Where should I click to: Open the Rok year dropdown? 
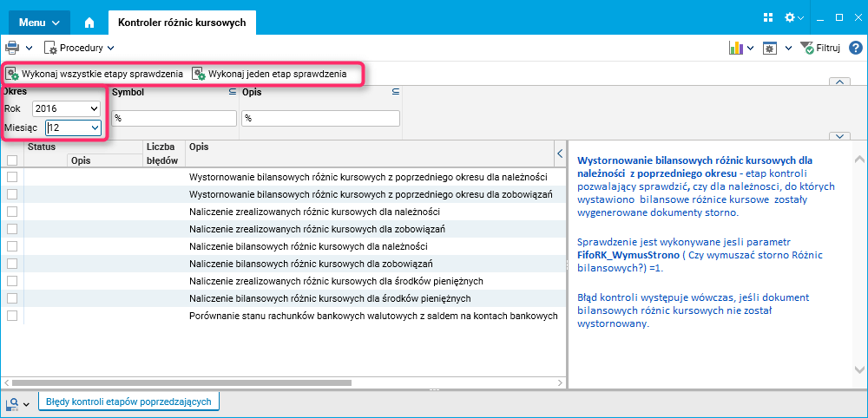(66, 108)
